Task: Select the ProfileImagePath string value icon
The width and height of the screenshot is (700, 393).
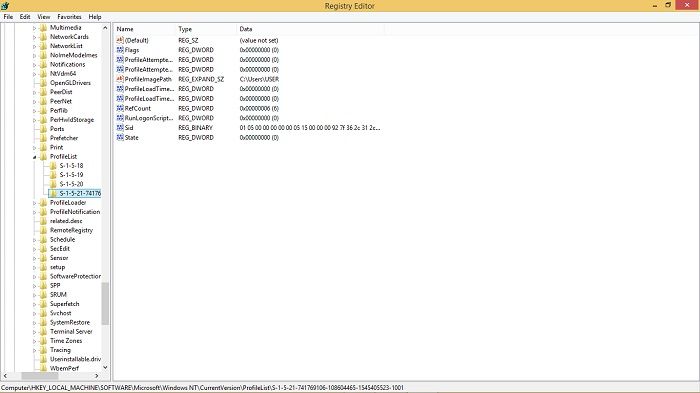Action: (x=120, y=79)
